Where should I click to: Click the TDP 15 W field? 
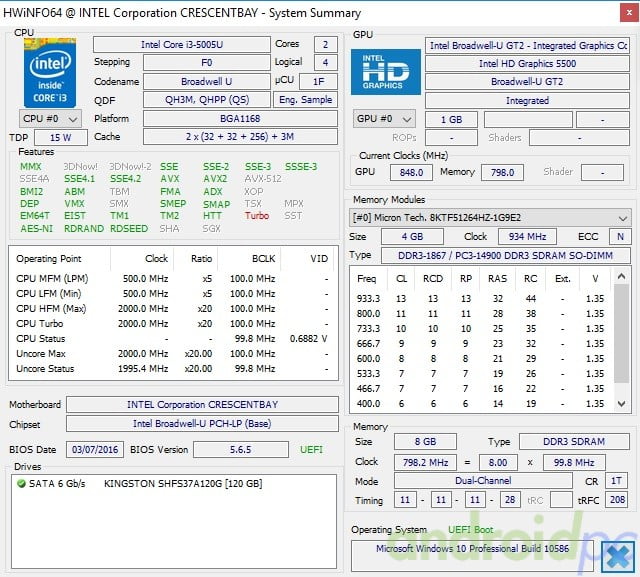pos(61,138)
